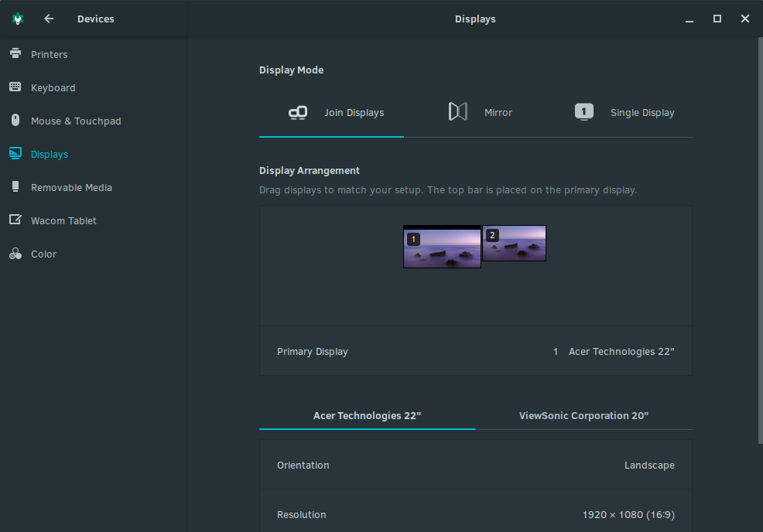This screenshot has width=763, height=532.
Task: Click the Keyboard icon in sidebar
Action: pyautogui.click(x=15, y=87)
